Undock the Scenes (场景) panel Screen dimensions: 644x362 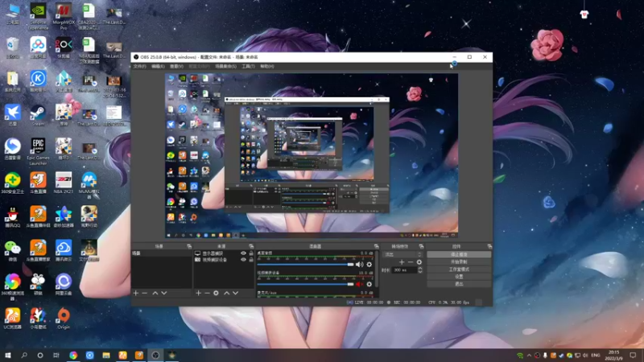point(189,246)
